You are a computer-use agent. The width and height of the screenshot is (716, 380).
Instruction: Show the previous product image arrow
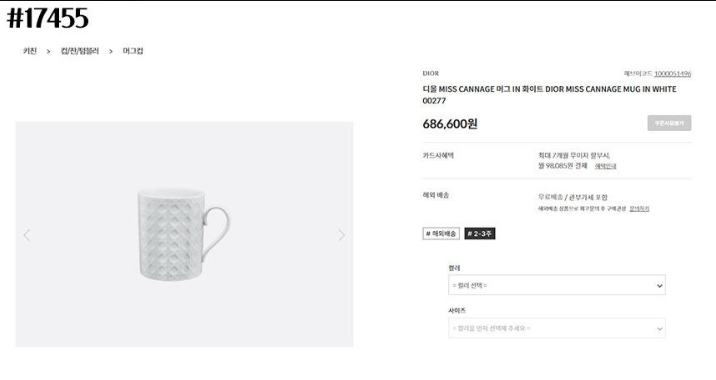(x=27, y=235)
